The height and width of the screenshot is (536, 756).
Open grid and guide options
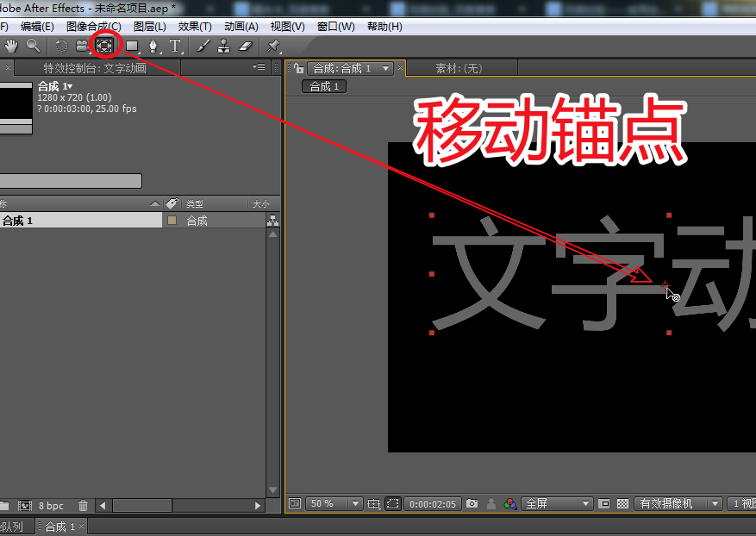click(x=373, y=504)
